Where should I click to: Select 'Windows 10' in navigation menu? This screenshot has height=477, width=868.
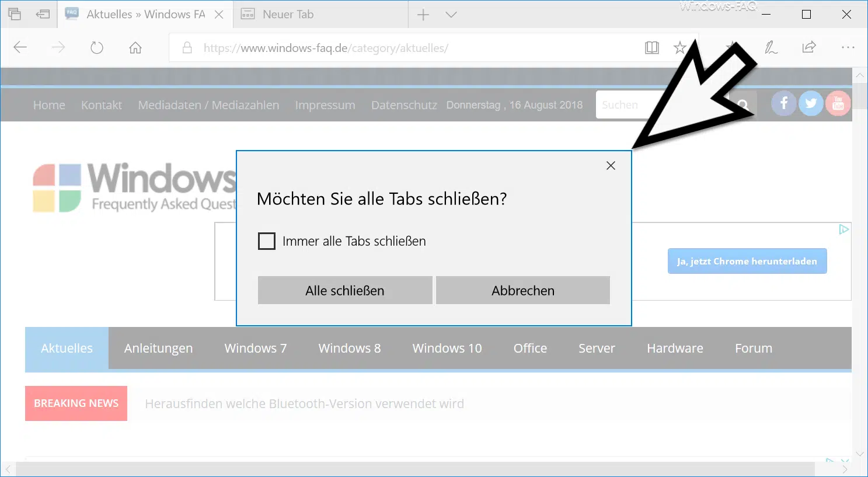coord(447,348)
